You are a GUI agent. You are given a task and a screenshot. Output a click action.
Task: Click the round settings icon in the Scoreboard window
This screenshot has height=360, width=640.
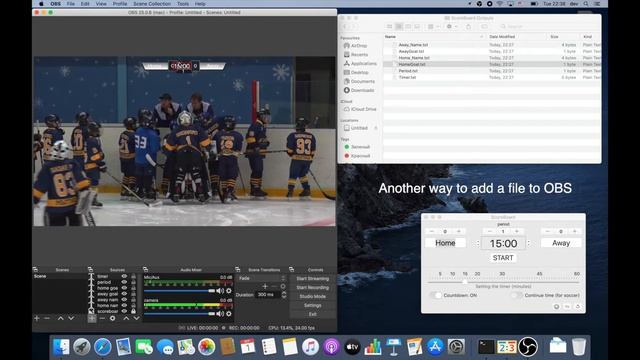556,307
